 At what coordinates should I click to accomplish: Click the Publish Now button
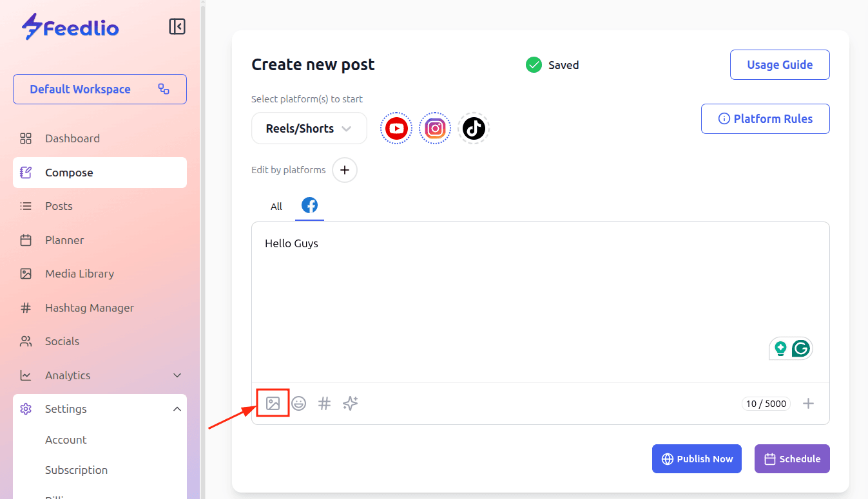coord(697,459)
